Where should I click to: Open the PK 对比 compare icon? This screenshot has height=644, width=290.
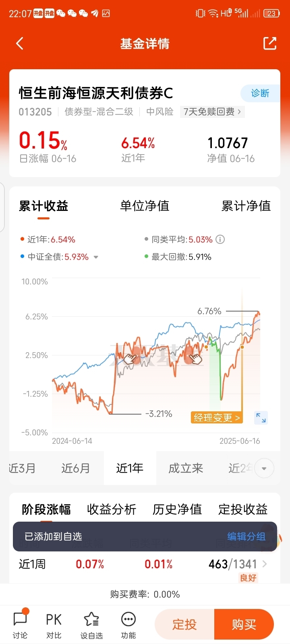tap(54, 625)
